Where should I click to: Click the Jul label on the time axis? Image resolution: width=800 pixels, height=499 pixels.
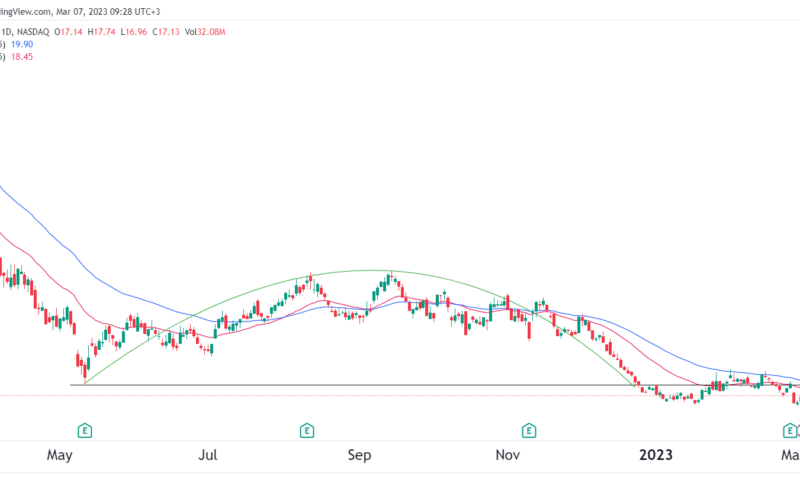[208, 455]
